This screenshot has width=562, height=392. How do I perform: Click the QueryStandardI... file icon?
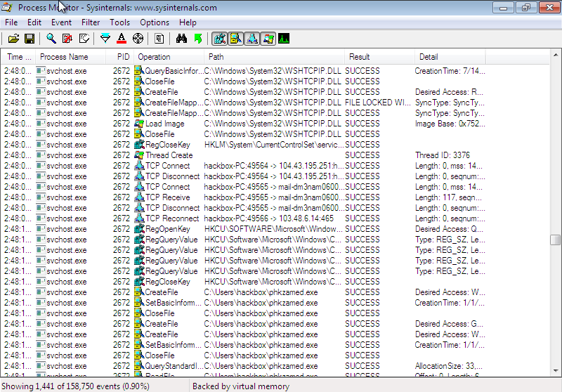[139, 366]
